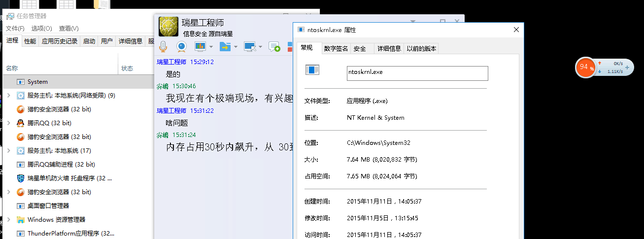Viewport: 644px width, 239px height.
Task: Click the golden lion avatar of 瑞星工程师
Action: 168,27
